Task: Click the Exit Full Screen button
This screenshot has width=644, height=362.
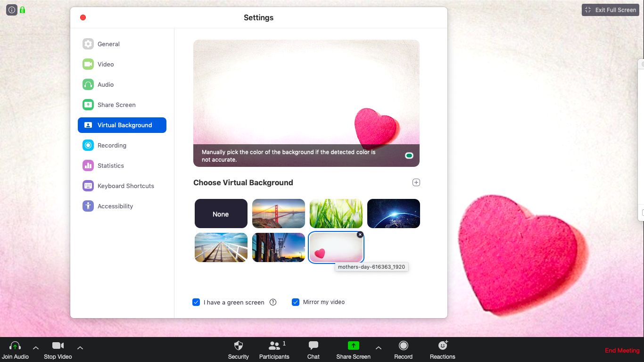Action: pyautogui.click(x=611, y=10)
